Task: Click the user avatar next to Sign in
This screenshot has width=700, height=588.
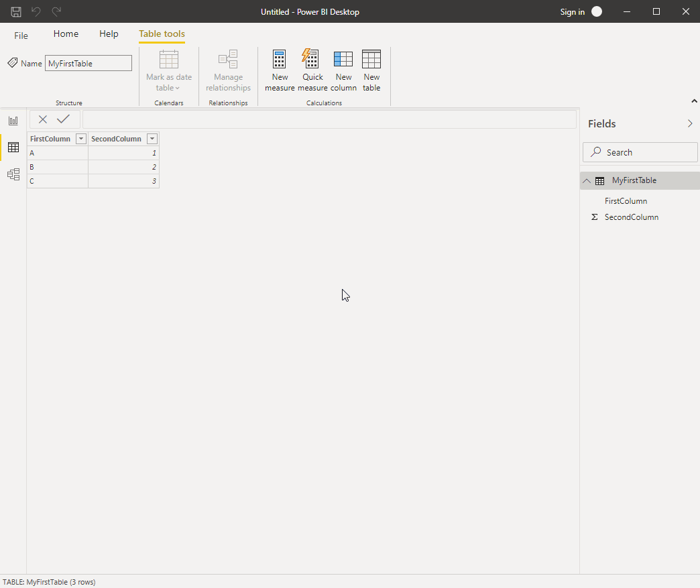Action: click(597, 11)
